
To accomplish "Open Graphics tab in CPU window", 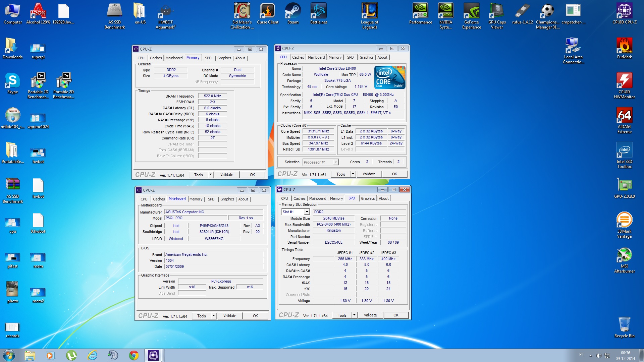I will click(x=366, y=57).
